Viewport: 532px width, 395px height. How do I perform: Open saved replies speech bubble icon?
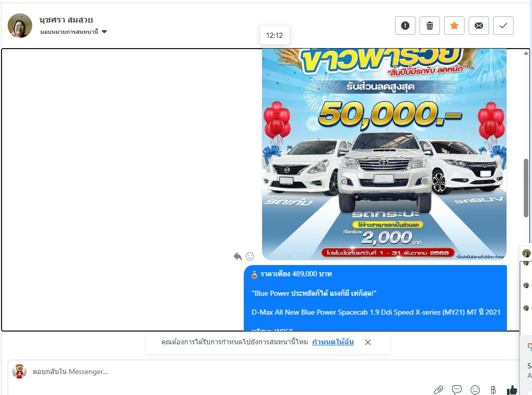click(x=457, y=389)
